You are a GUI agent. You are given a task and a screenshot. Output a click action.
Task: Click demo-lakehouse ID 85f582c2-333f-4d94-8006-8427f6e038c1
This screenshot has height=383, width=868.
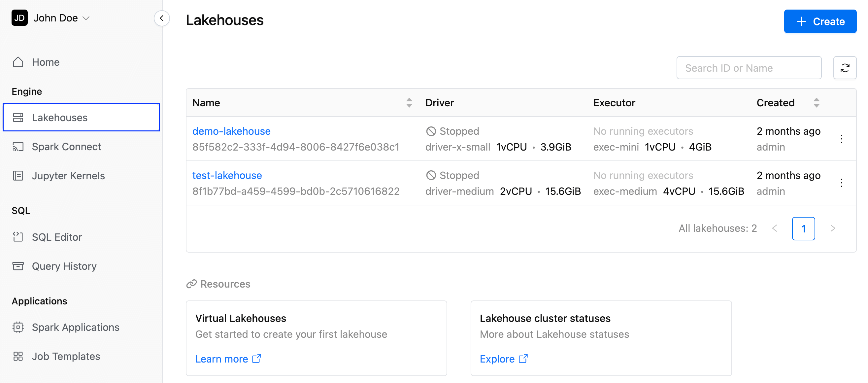pyautogui.click(x=295, y=147)
